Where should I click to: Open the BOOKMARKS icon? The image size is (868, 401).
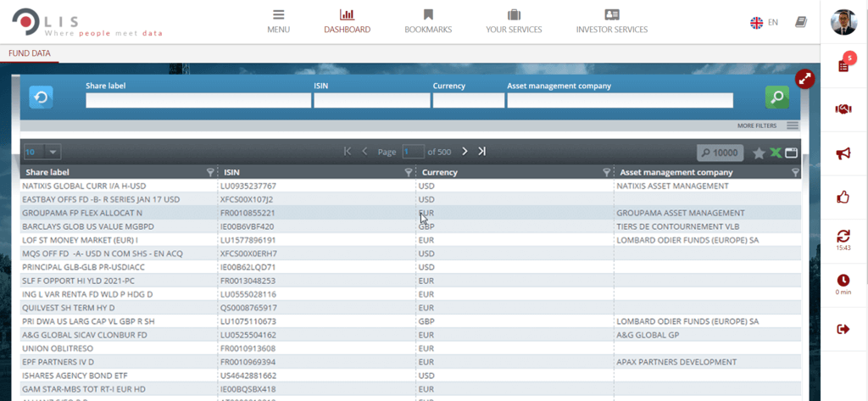428,15
